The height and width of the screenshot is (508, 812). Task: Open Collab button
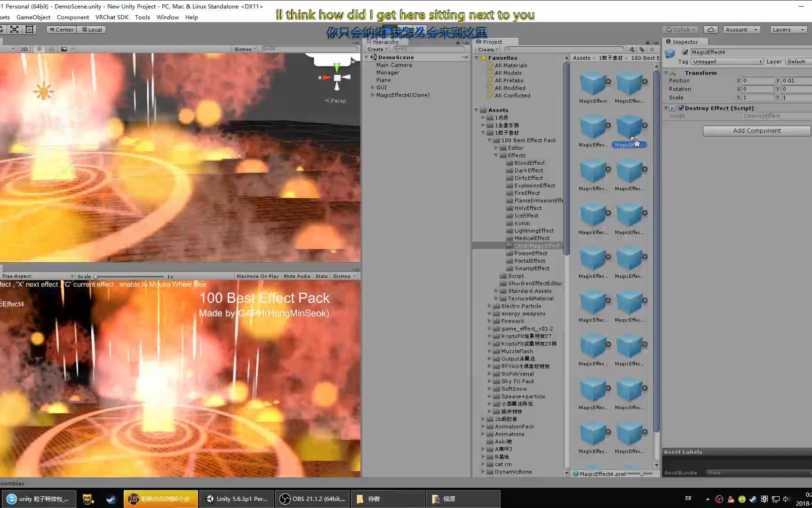pyautogui.click(x=681, y=30)
